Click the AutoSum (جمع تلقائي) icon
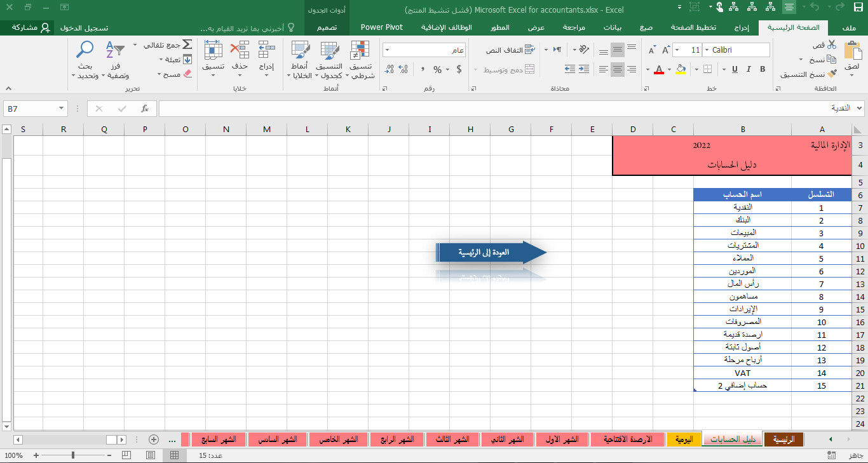868x463 pixels. (186, 44)
